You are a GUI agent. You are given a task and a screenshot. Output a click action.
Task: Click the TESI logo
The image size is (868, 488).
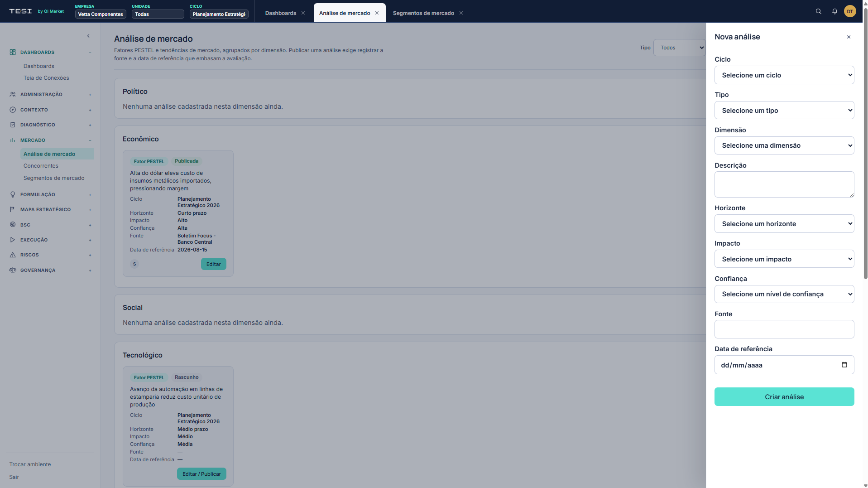click(21, 11)
